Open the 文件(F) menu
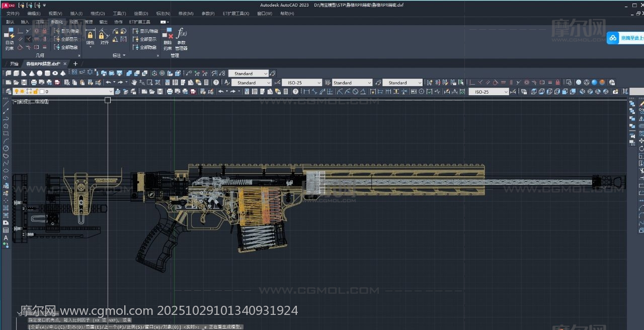The width and height of the screenshot is (644, 330). (x=13, y=14)
